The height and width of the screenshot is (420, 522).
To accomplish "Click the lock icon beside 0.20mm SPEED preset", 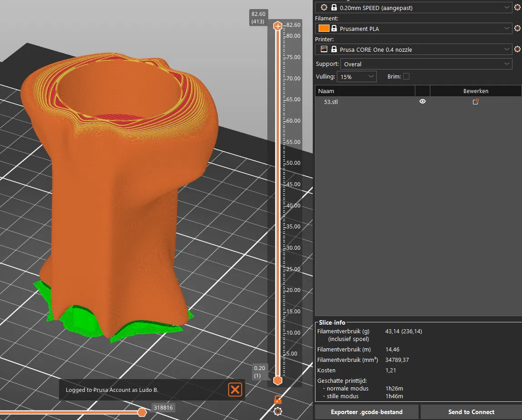I will [334, 7].
